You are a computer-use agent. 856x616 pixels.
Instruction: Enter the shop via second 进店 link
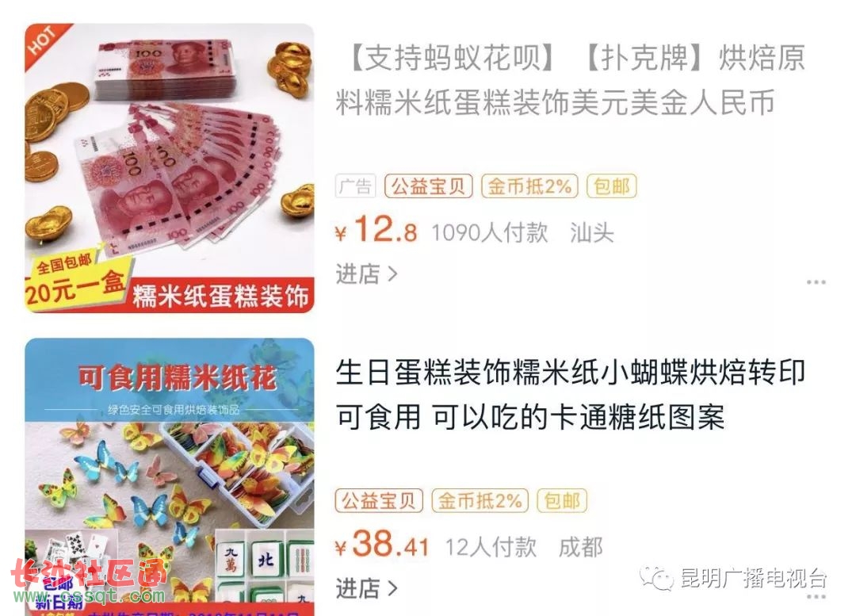point(357,589)
